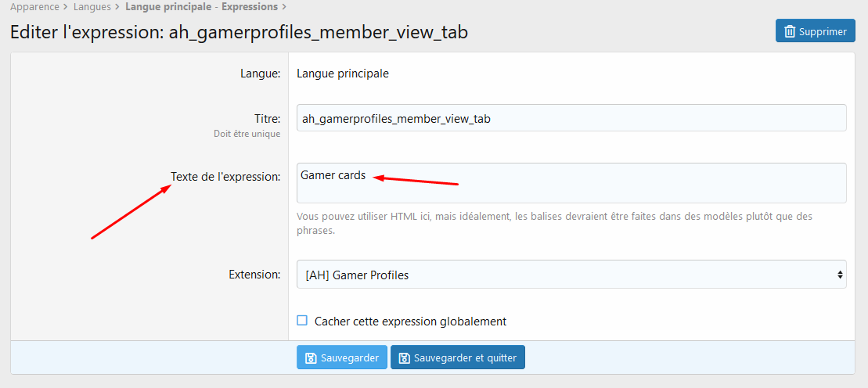Screen dimensions: 868x388
Task: Focus the Titre input field
Action: tap(571, 118)
